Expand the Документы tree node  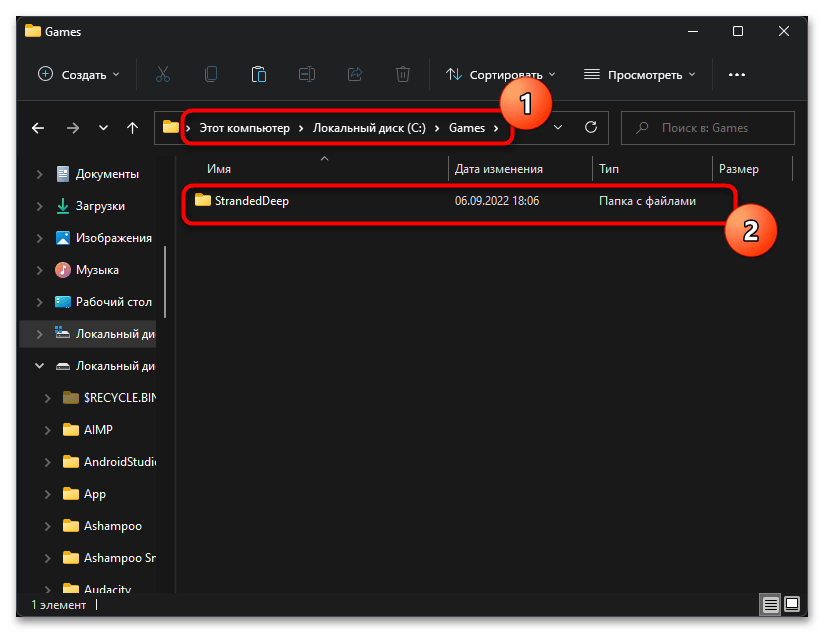click(x=40, y=174)
